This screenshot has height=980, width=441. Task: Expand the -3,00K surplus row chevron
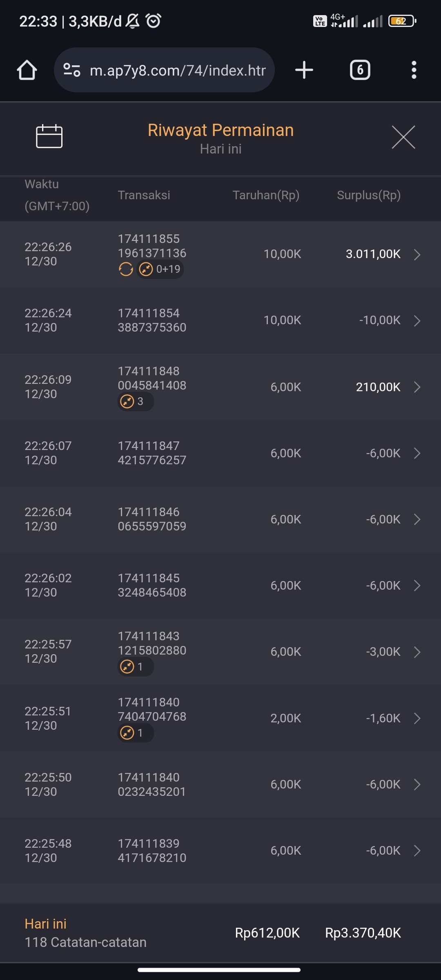click(x=417, y=652)
